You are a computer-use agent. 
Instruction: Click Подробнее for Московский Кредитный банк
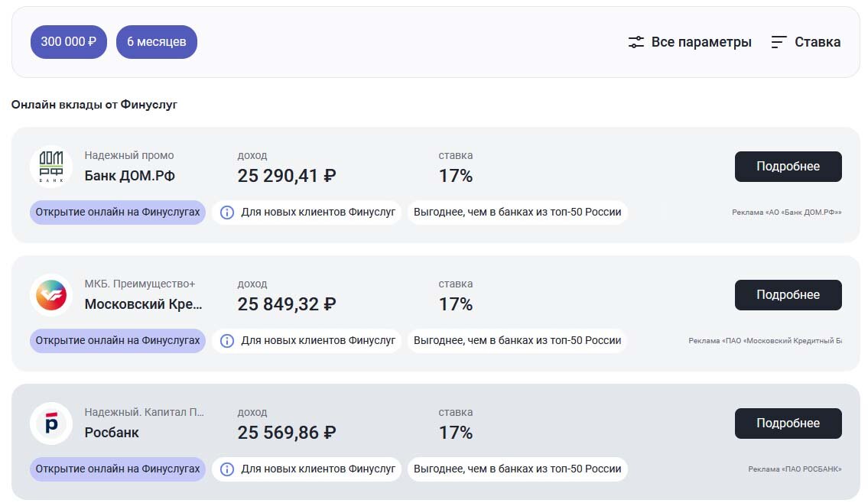coord(788,295)
